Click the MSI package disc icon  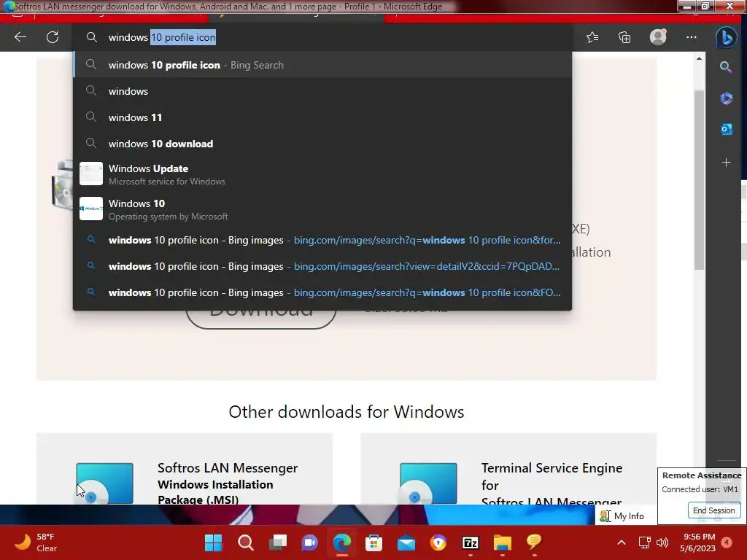104,483
